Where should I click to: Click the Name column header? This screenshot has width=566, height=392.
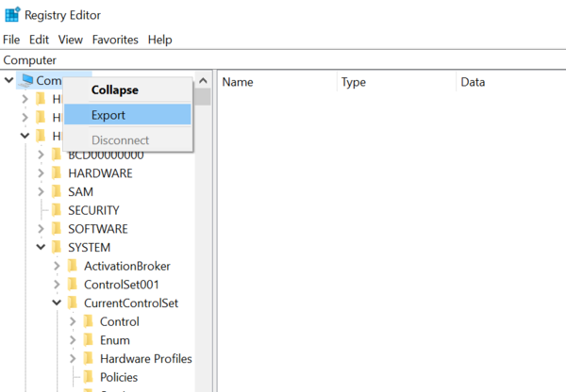pos(278,82)
